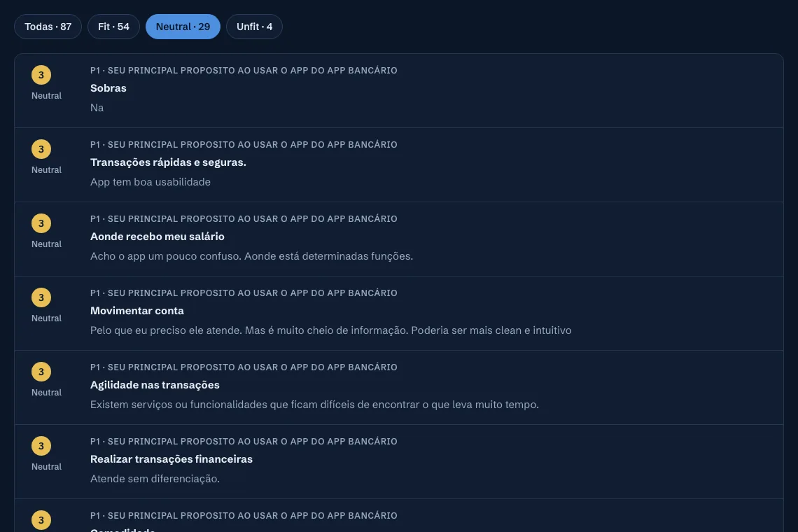798x532 pixels.
Task: Click the 'Atende sem diferenciação.' comment
Action: pyautogui.click(x=155, y=479)
